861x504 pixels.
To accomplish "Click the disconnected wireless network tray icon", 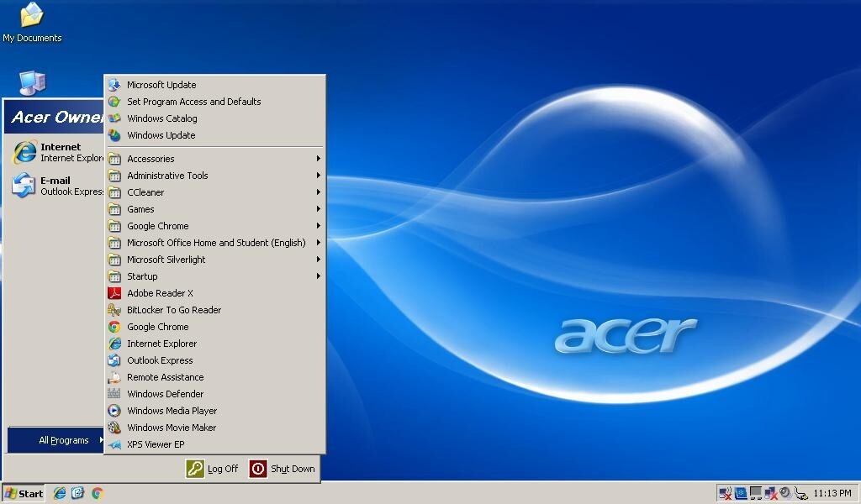I will pos(725,494).
